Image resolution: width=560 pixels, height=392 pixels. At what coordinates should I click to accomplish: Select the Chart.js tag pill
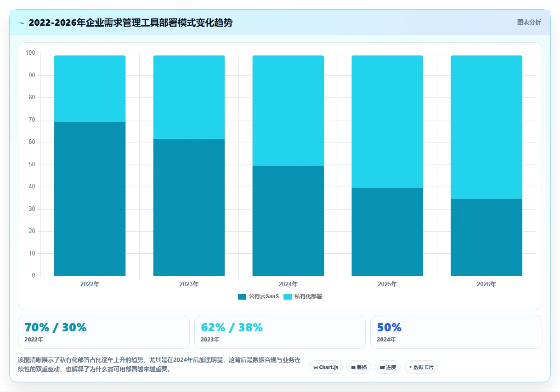tap(326, 367)
